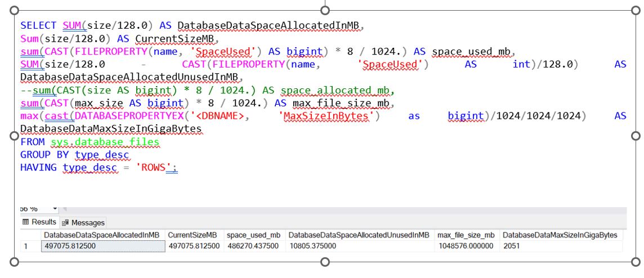The width and height of the screenshot is (644, 278).
Task: Select row number 1 header
Action: click(x=25, y=246)
